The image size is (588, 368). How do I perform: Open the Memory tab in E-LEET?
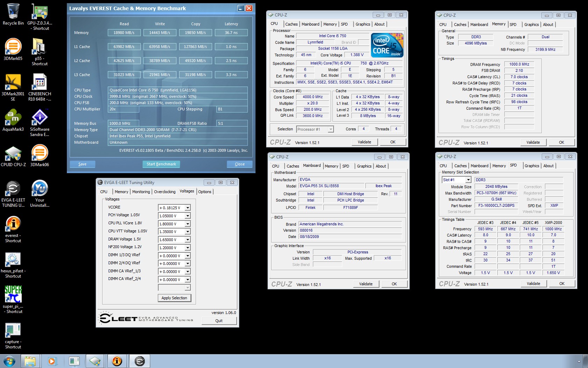click(x=121, y=192)
